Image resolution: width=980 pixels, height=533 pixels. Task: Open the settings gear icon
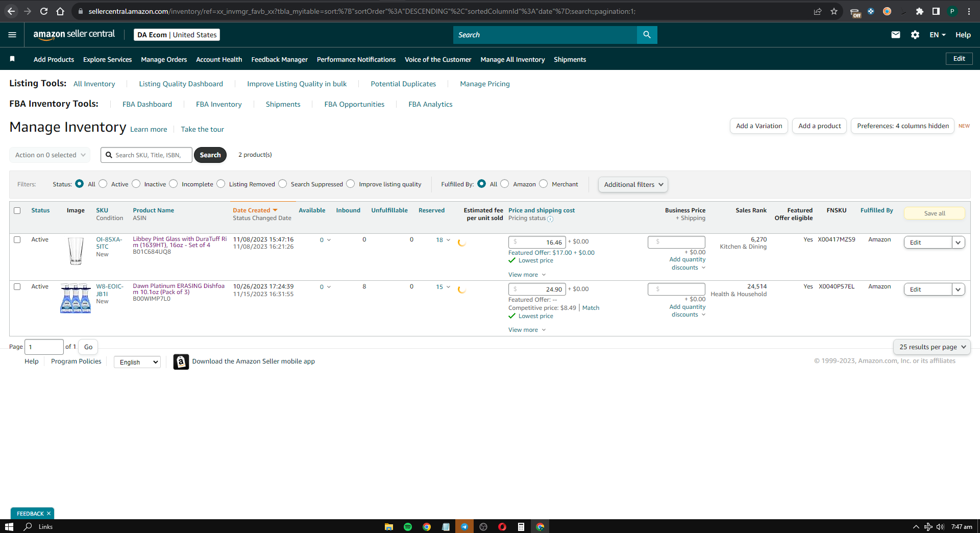915,35
